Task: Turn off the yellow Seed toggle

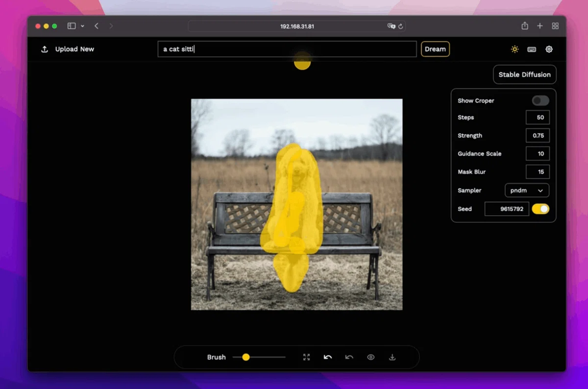Action: [540, 209]
